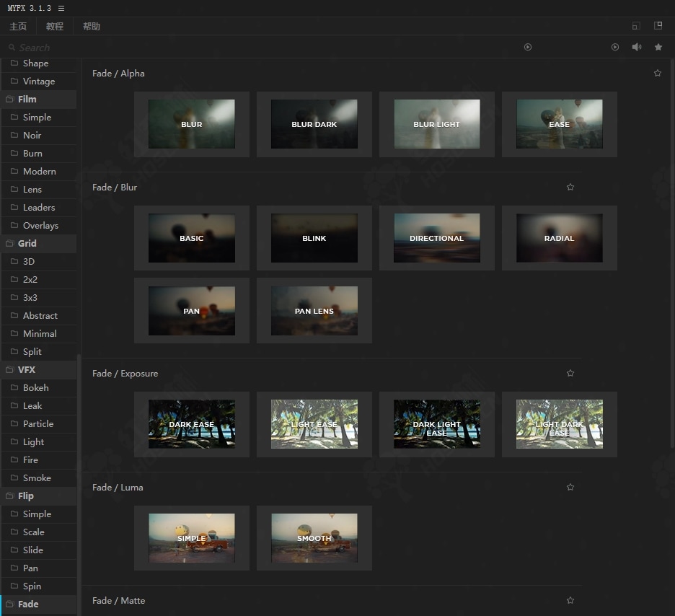Click the folder icon beside Bokeh

pyautogui.click(x=15, y=388)
